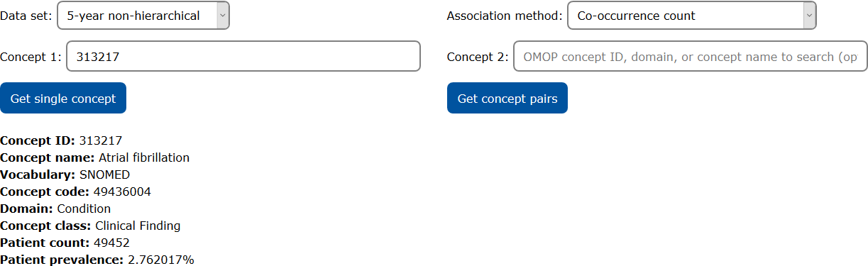Click the arrow on 5-year non-hierarchical selector
868x266 pixels.
pos(222,16)
